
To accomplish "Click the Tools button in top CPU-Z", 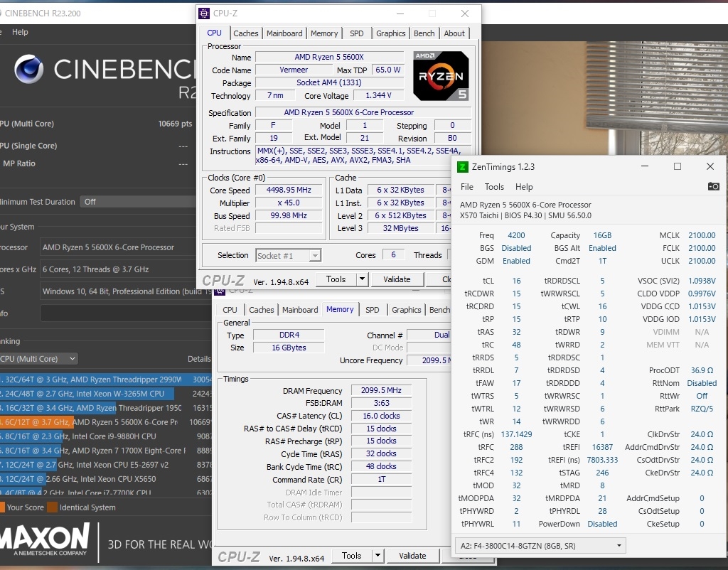I will [336, 279].
